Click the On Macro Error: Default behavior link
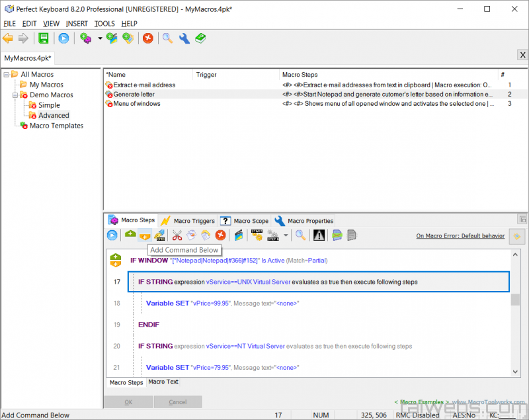 460,235
